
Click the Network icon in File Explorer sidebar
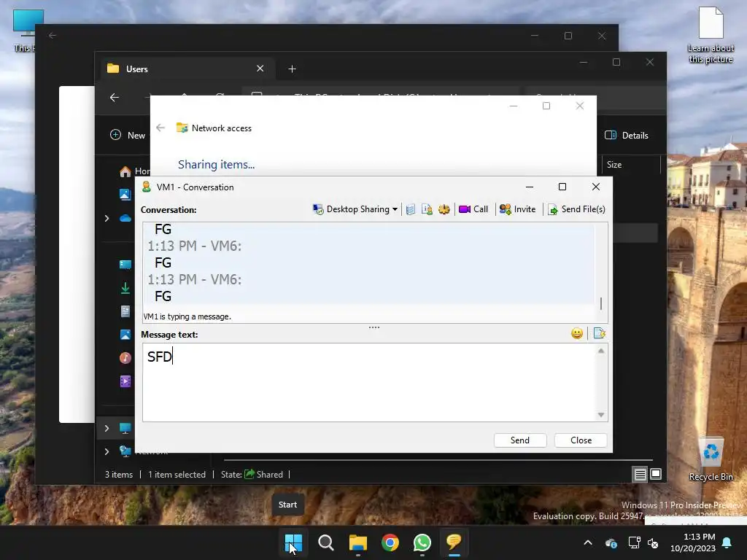pos(125,451)
